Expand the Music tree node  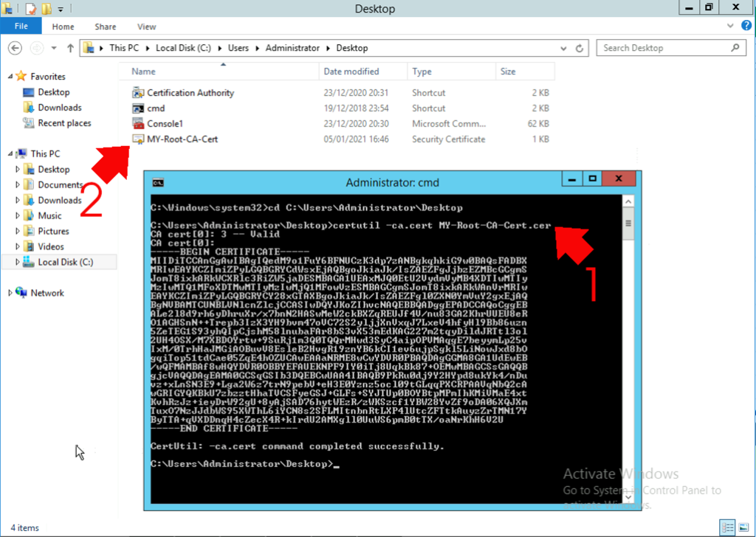click(x=16, y=215)
